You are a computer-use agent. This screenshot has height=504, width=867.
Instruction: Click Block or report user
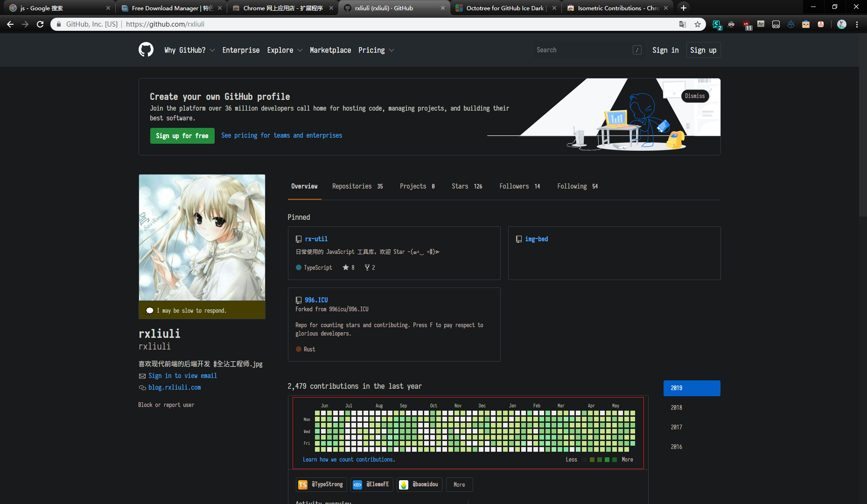[166, 405]
